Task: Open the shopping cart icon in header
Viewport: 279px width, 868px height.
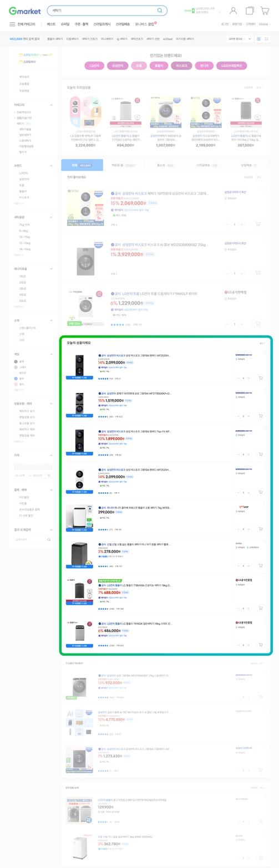Action: pos(266,11)
